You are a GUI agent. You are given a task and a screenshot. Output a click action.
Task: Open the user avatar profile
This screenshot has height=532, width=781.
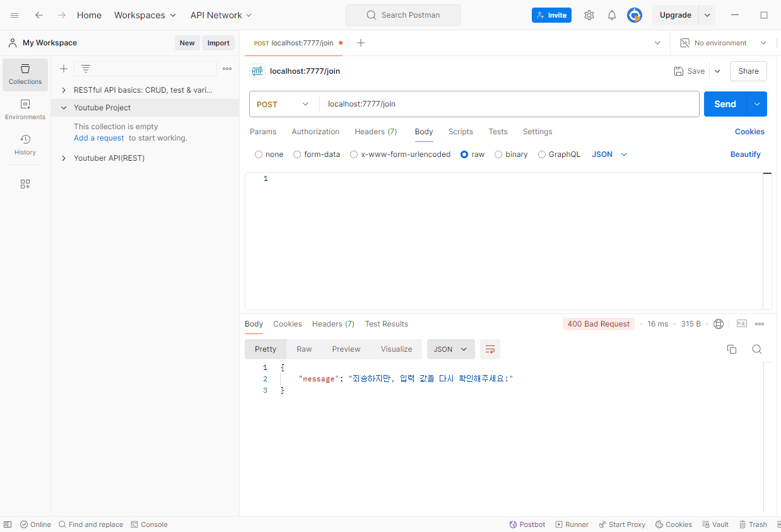point(635,15)
